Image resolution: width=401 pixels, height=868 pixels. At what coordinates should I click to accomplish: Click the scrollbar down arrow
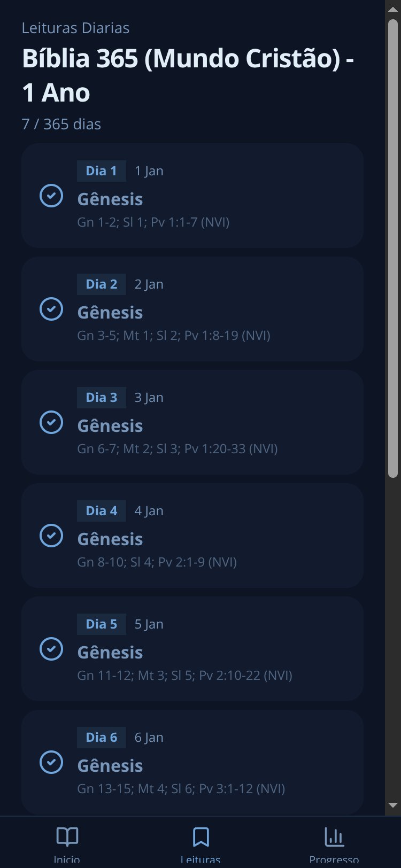393,805
